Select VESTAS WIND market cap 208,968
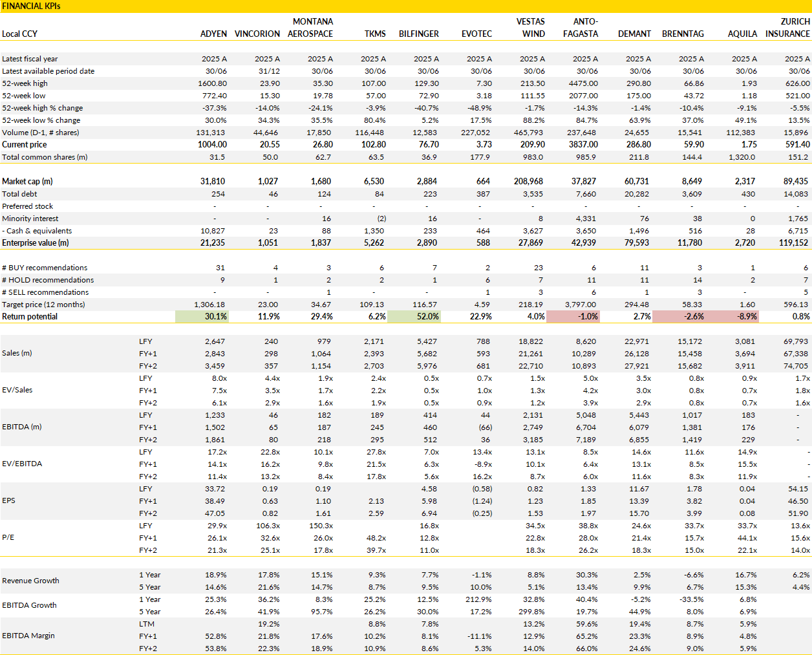This screenshot has width=812, height=655. (529, 182)
